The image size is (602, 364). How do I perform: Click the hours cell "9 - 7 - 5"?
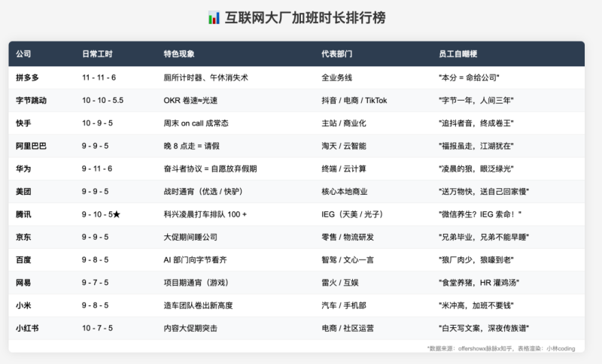(96, 283)
